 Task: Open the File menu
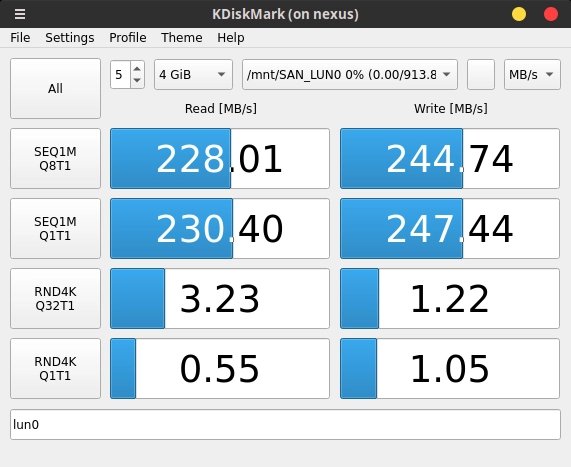point(20,38)
